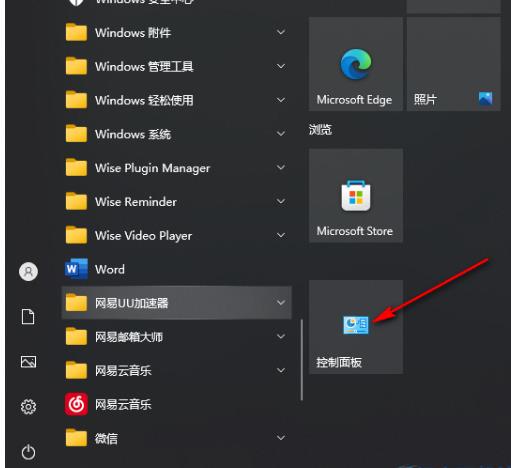Click the 网易UU加速器 folder icon
The image size is (511, 468).
[x=76, y=303]
